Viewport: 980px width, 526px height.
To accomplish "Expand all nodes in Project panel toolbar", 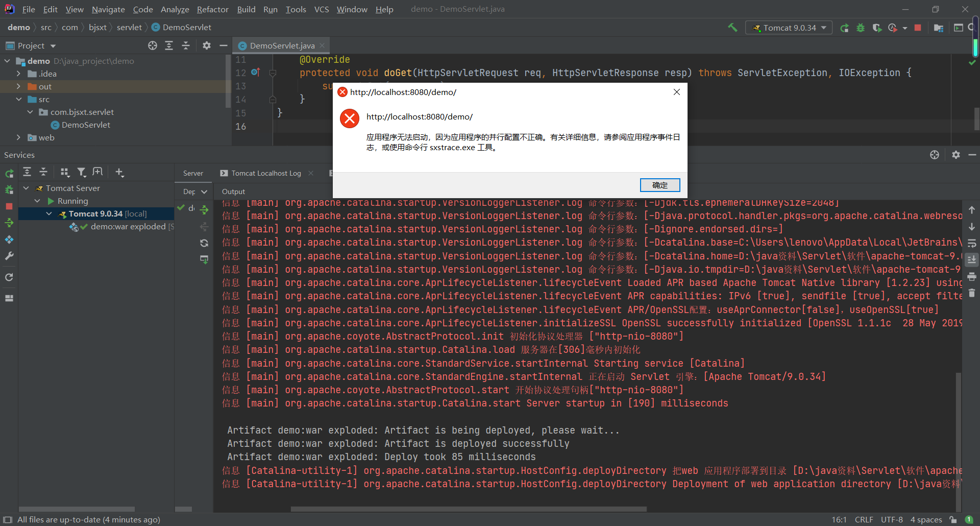I will (x=169, y=45).
